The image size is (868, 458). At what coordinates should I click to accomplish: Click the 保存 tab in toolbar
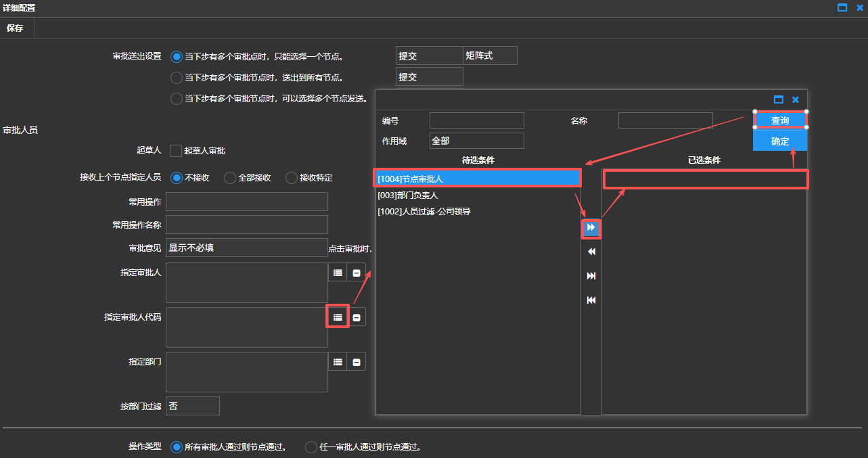point(15,28)
